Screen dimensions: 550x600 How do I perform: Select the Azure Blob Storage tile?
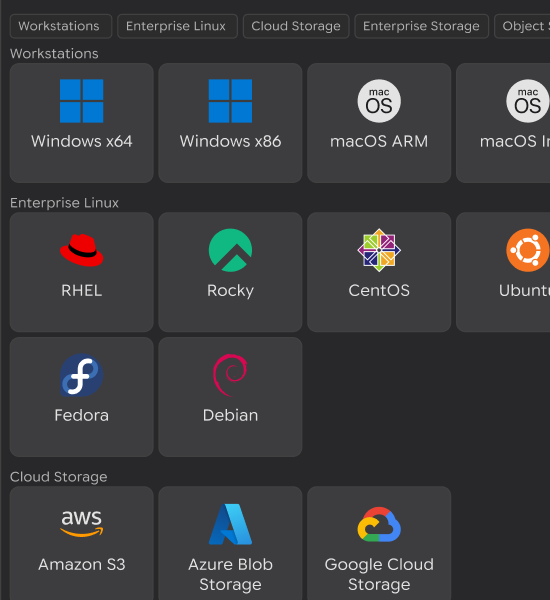pos(230,543)
